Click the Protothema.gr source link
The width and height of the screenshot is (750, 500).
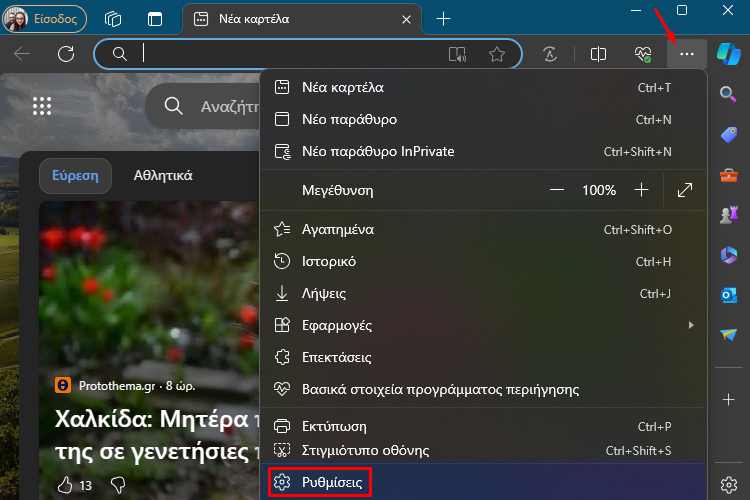point(117,386)
